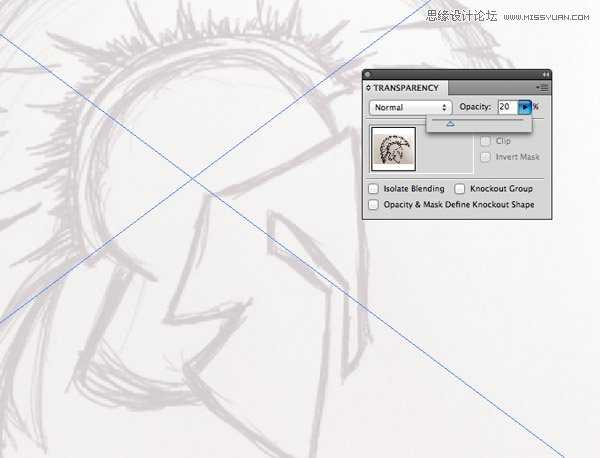Toggle the Opacity slider popup arrow

(525, 107)
